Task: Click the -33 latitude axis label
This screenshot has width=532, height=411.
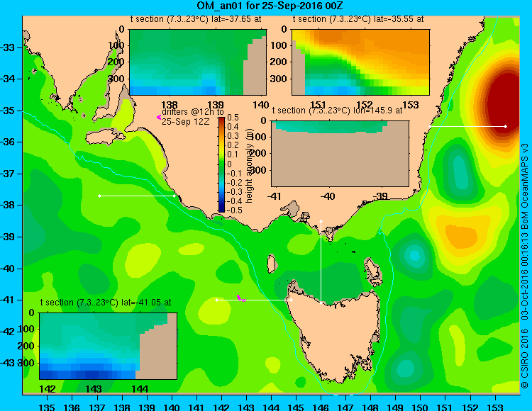Action: (8, 47)
